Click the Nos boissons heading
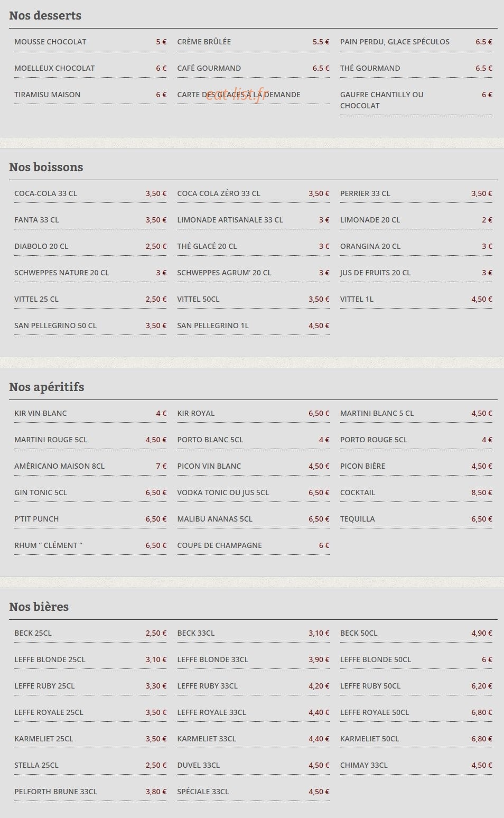 [46, 168]
